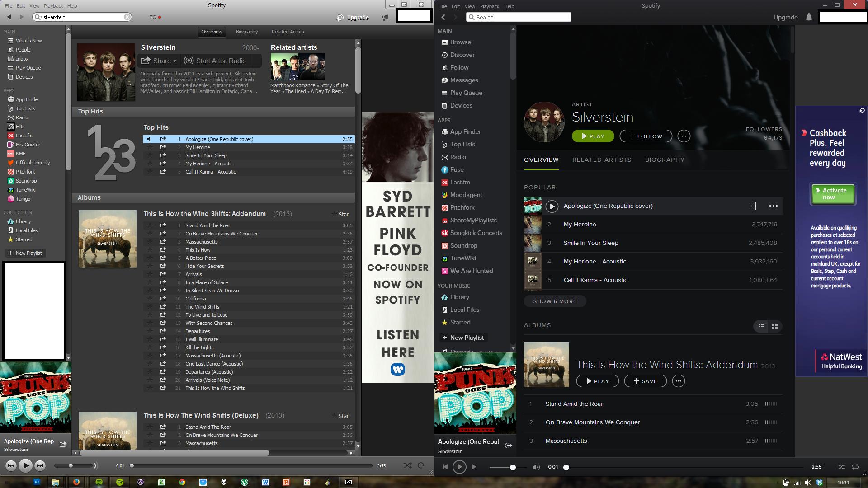Image resolution: width=868 pixels, height=488 pixels.
Task: Open Matchbook Romance related artist thumbnail
Action: [x=284, y=67]
